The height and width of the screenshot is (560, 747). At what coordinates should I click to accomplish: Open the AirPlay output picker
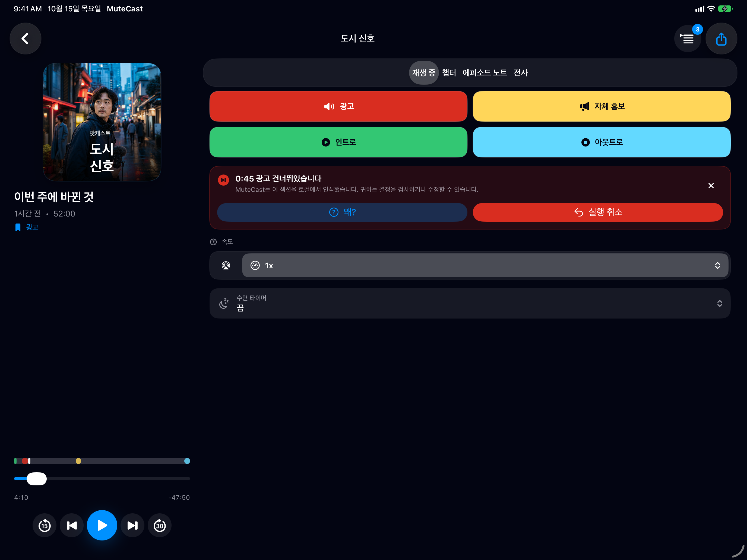click(x=226, y=266)
